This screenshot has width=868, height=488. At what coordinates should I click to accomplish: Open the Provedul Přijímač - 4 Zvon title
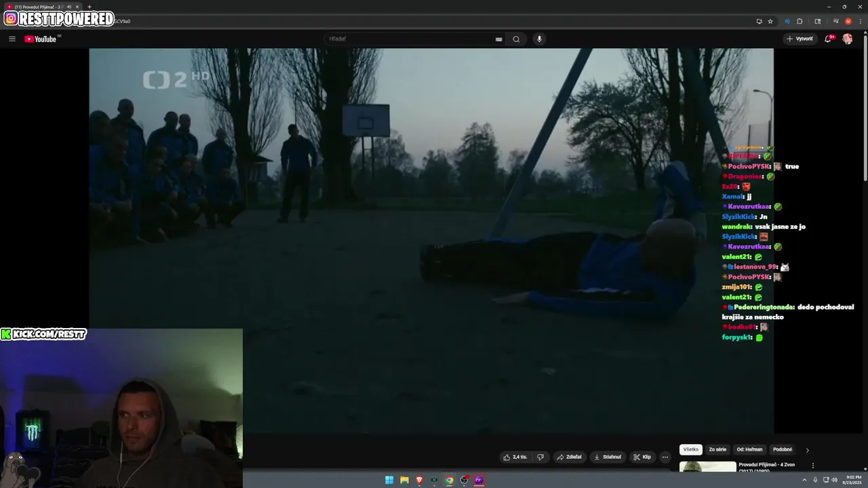[767, 467]
